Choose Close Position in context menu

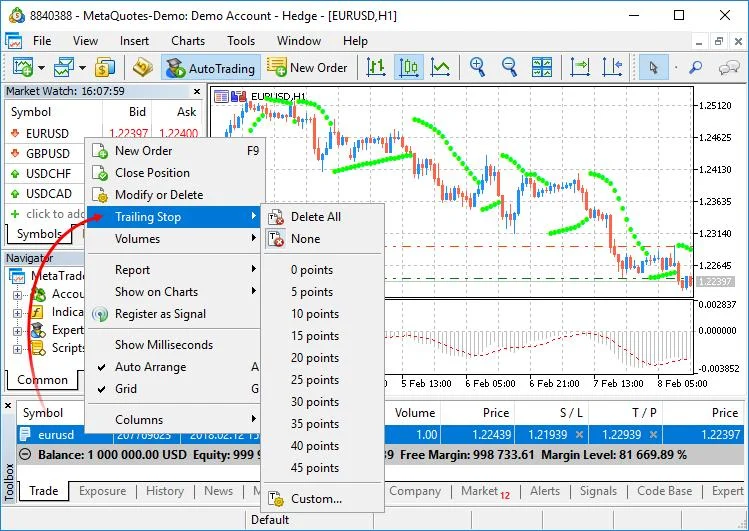174,173
